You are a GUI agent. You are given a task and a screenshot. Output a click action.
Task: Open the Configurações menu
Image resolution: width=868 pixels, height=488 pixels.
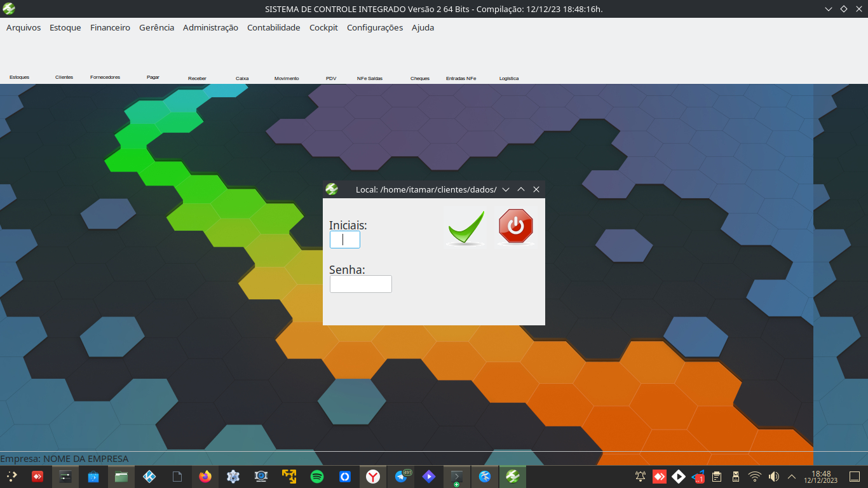coord(375,27)
